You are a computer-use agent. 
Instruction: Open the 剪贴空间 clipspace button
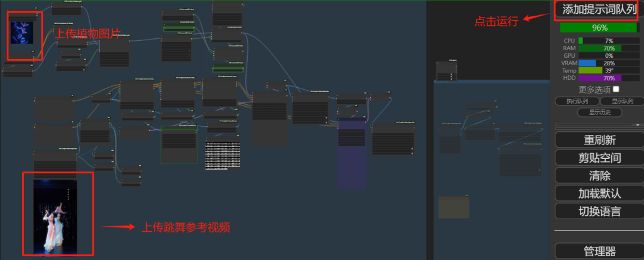tap(599, 158)
